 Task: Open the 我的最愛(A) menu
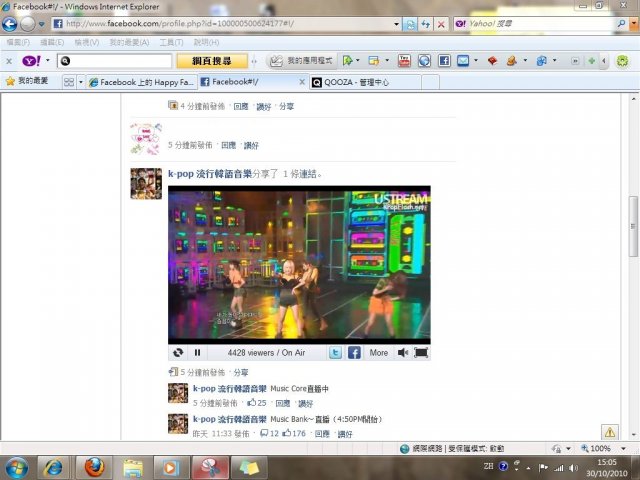pos(129,42)
